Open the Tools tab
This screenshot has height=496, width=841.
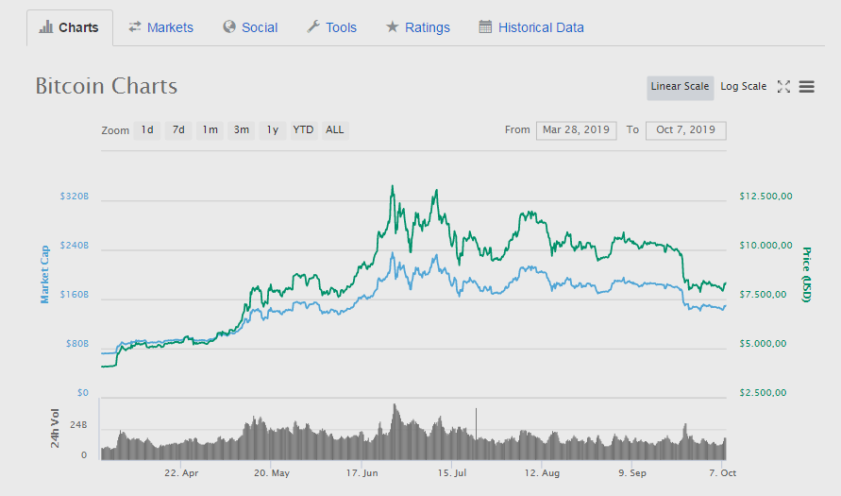332,27
